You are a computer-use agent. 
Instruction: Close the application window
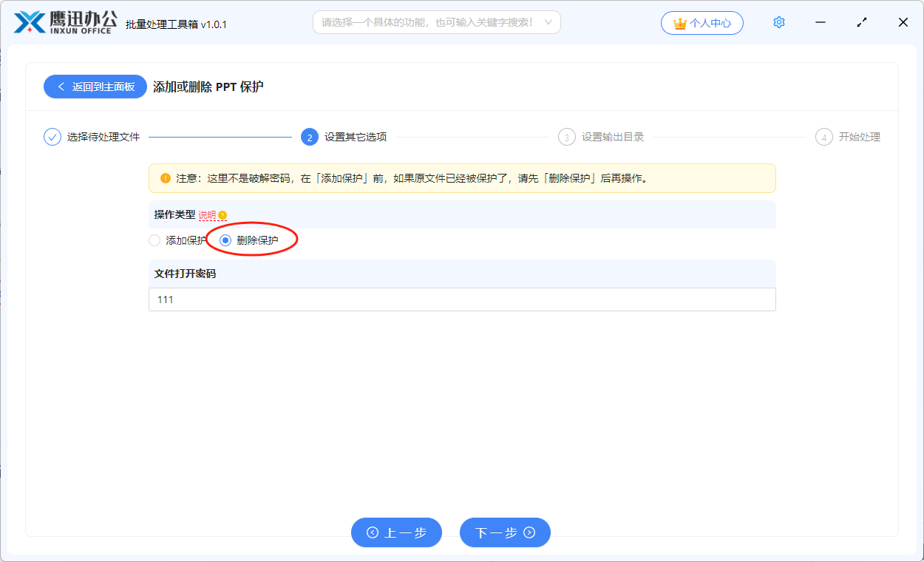(903, 22)
